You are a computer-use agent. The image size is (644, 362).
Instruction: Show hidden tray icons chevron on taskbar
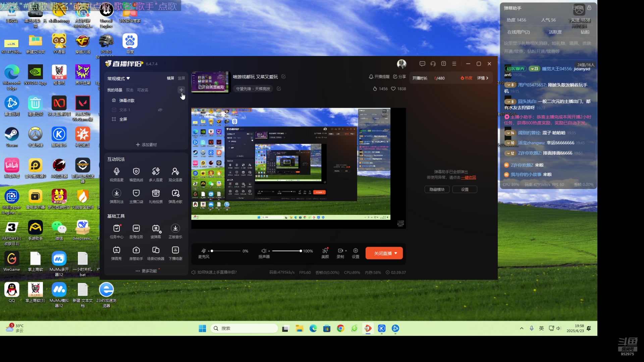(x=522, y=328)
